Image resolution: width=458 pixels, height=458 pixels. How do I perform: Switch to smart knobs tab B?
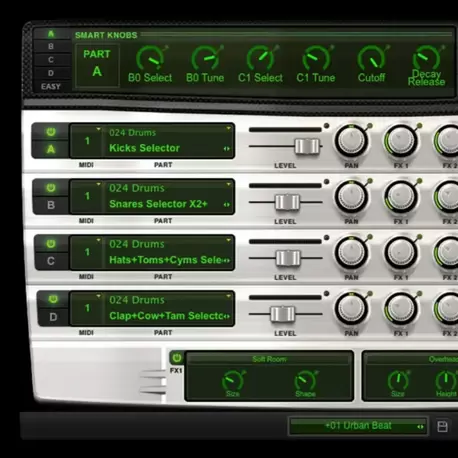51,46
